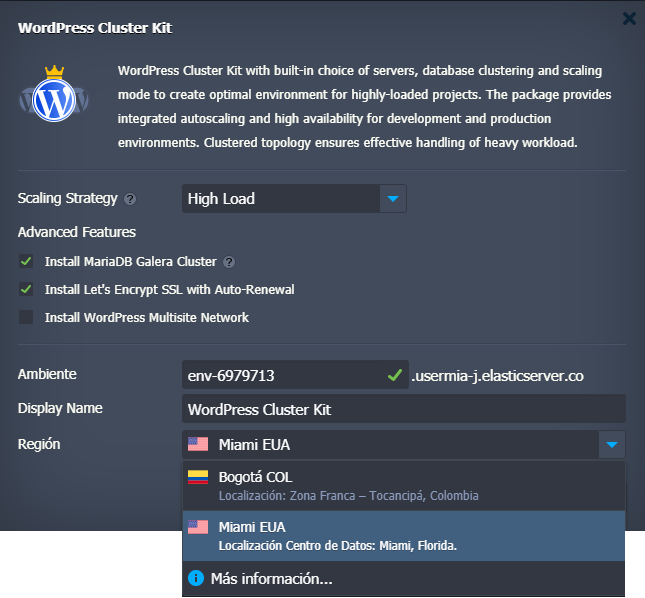The width and height of the screenshot is (645, 598).
Task: Click the WordPress Cluster Kit title
Action: [x=95, y=28]
